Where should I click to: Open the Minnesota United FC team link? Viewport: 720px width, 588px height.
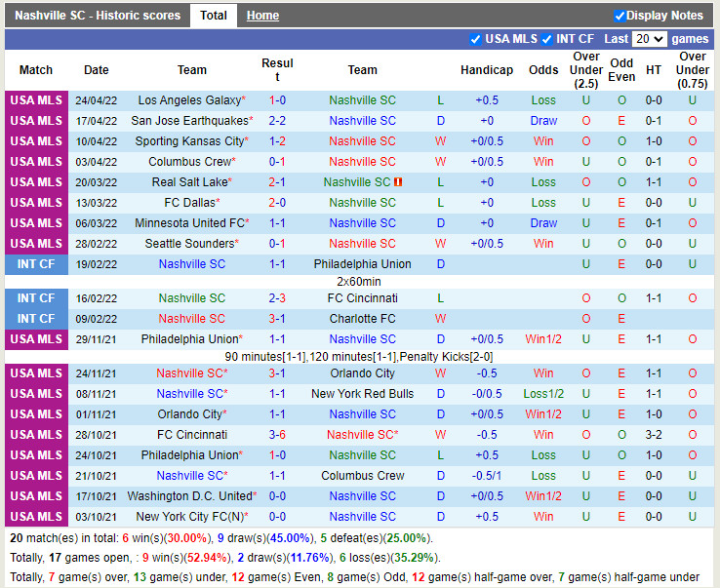[x=189, y=223]
